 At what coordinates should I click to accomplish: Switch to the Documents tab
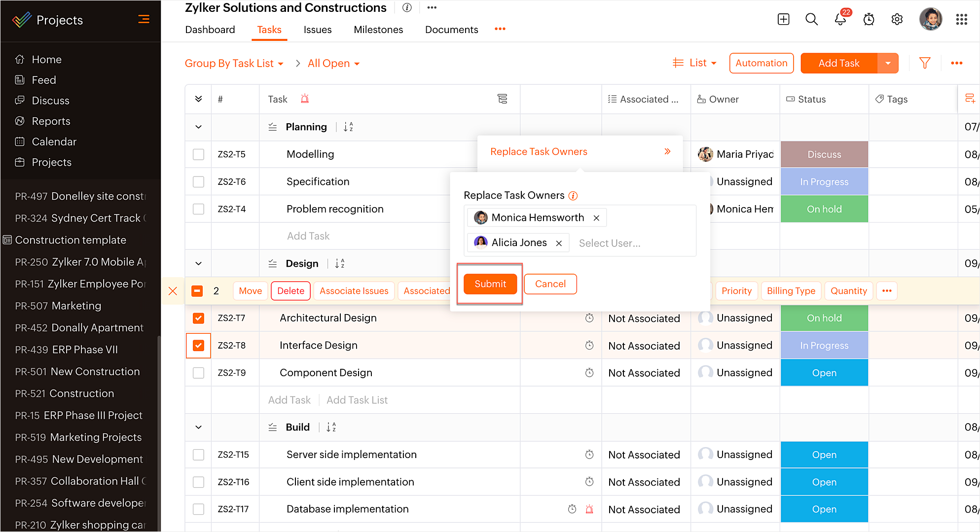pyautogui.click(x=452, y=30)
